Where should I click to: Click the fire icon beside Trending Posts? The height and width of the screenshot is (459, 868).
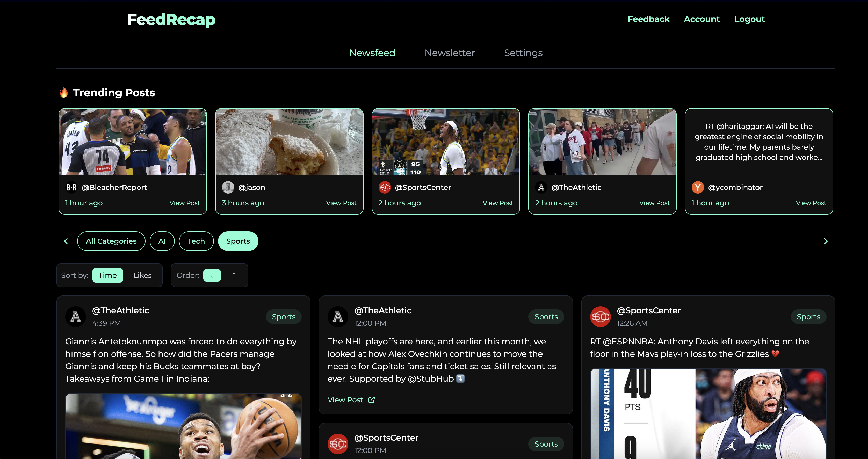[64, 93]
